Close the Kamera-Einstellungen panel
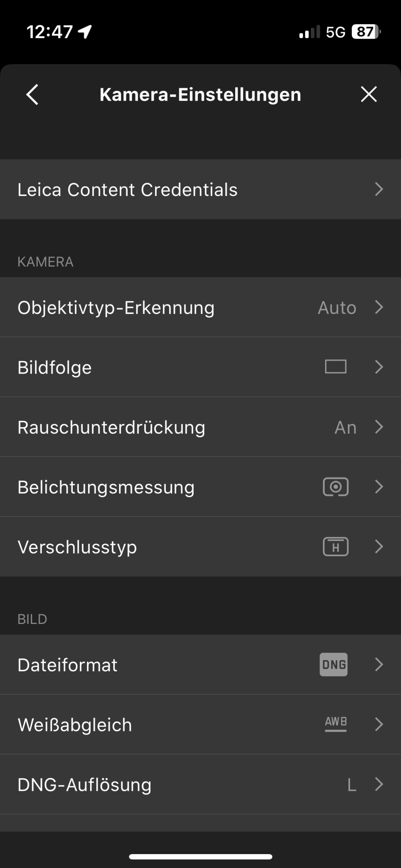 pyautogui.click(x=368, y=95)
